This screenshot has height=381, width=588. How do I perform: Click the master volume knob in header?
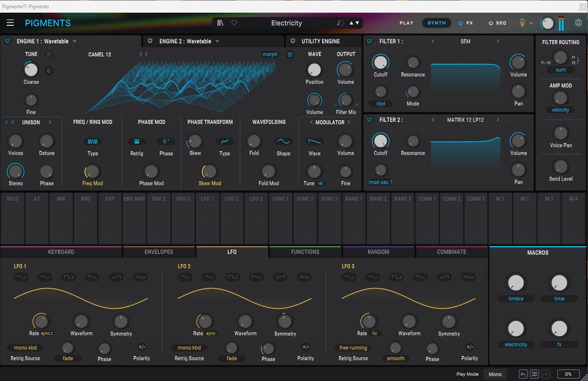pyautogui.click(x=548, y=23)
